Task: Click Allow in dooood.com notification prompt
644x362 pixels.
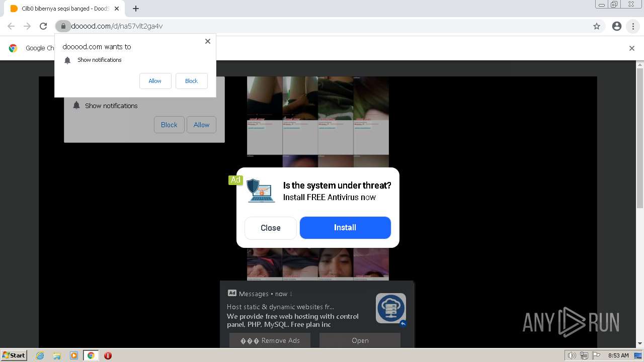Action: click(155, 81)
